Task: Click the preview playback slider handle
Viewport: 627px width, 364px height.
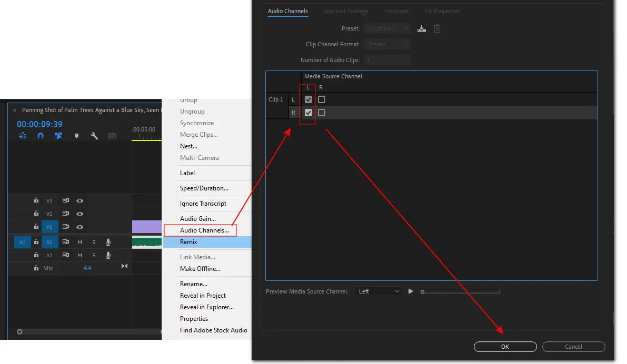Action: coord(422,292)
